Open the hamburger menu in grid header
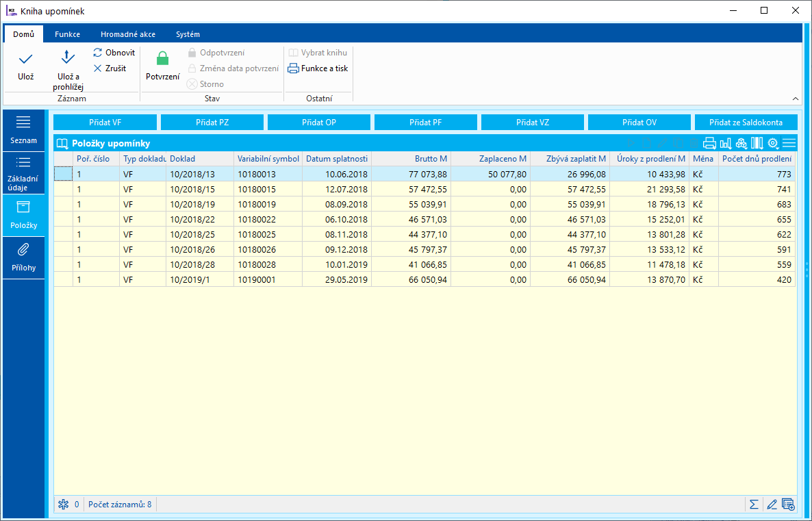Image resolution: width=812 pixels, height=521 pixels. tap(789, 143)
